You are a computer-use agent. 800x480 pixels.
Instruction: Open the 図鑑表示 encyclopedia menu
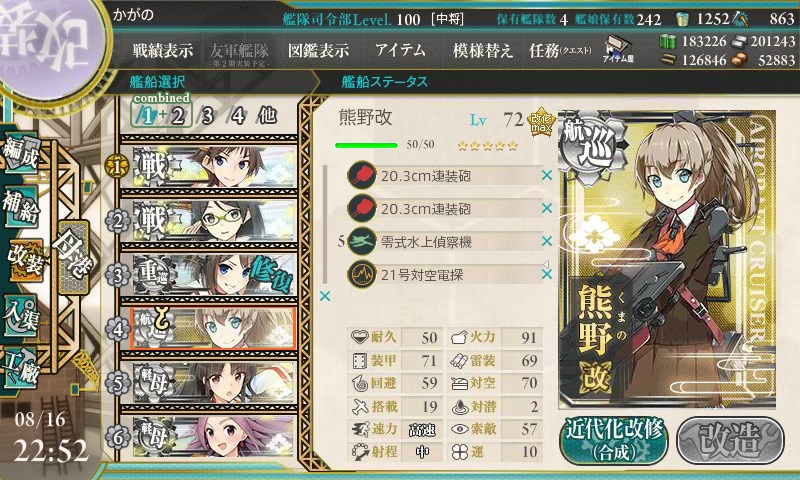pos(318,50)
